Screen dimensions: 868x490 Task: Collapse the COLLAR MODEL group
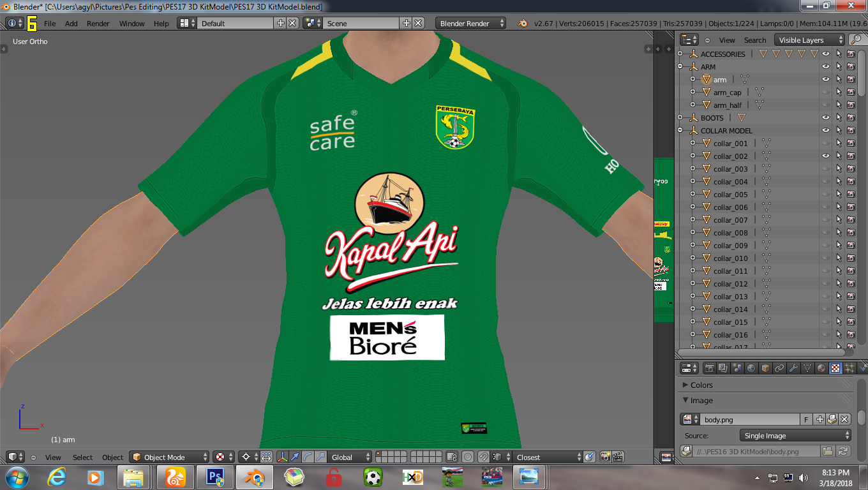680,131
